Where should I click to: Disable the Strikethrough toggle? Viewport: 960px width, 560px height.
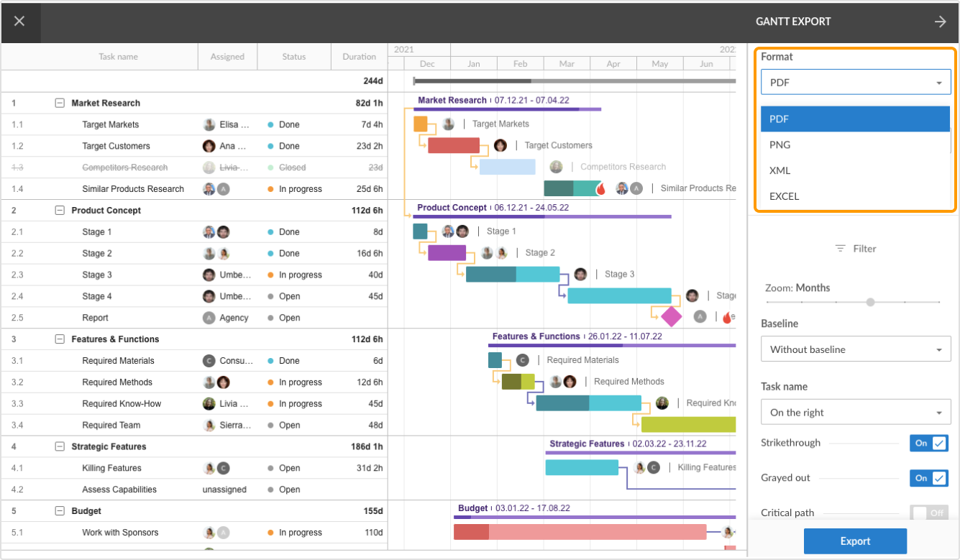click(x=929, y=444)
